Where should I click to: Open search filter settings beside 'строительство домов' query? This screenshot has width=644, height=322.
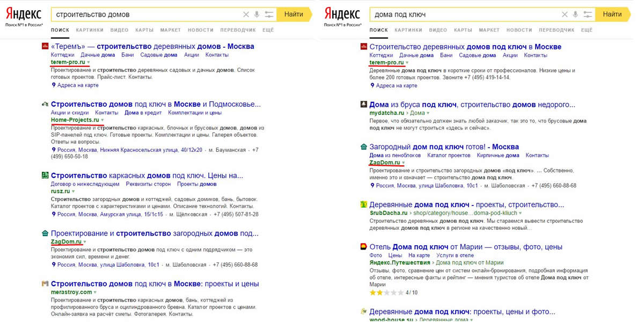269,14
